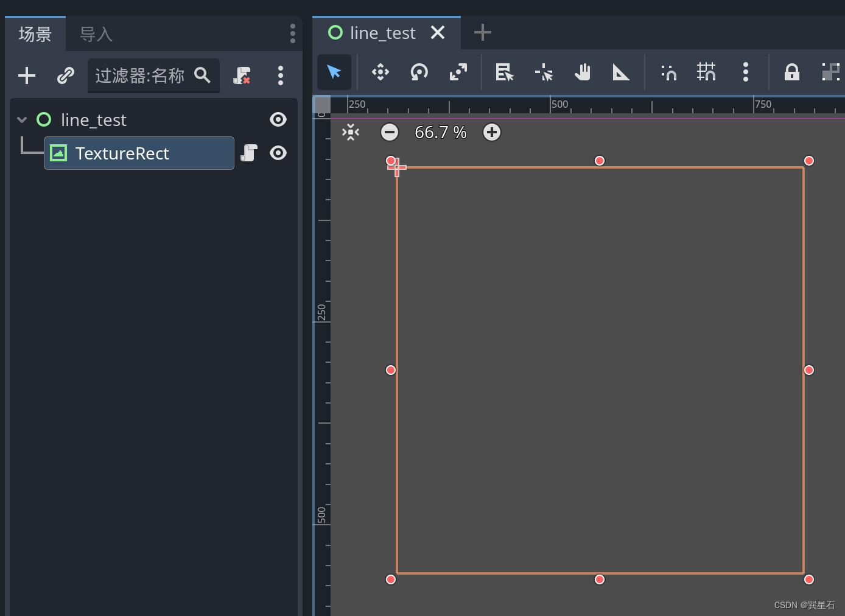Toggle visibility of line_test node
Image resolution: width=845 pixels, height=616 pixels.
coord(278,119)
